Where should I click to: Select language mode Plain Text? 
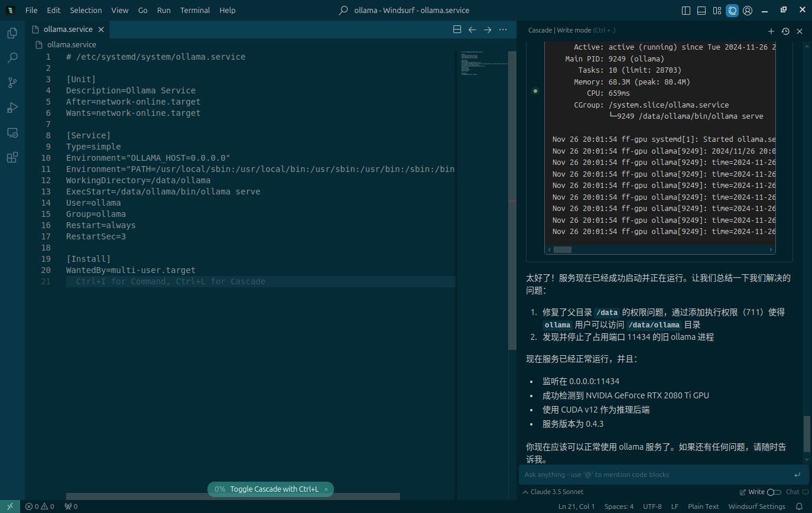(703, 506)
